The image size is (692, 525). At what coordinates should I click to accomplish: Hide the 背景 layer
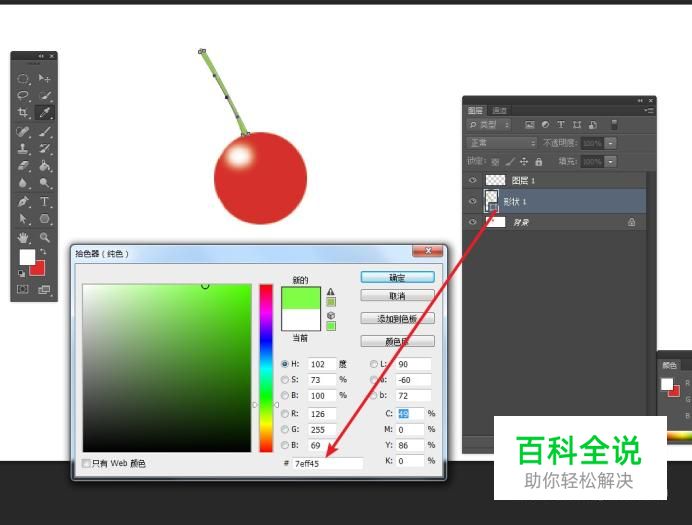point(473,222)
